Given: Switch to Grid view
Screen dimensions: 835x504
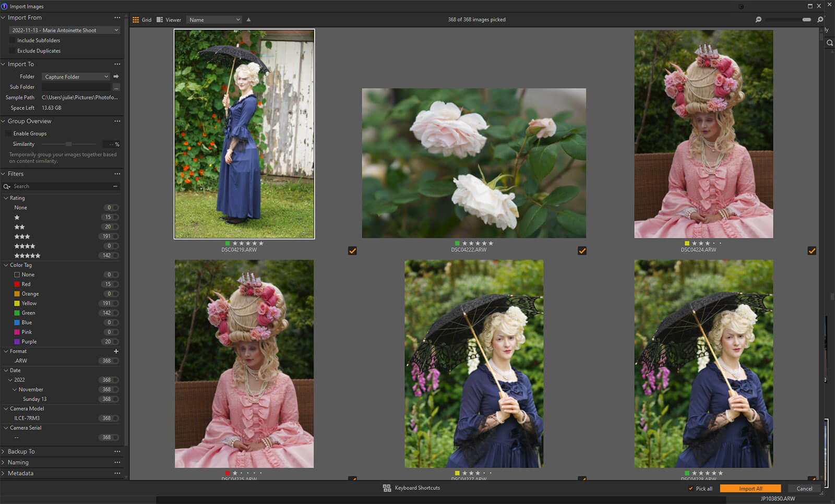Looking at the screenshot, I should point(142,20).
